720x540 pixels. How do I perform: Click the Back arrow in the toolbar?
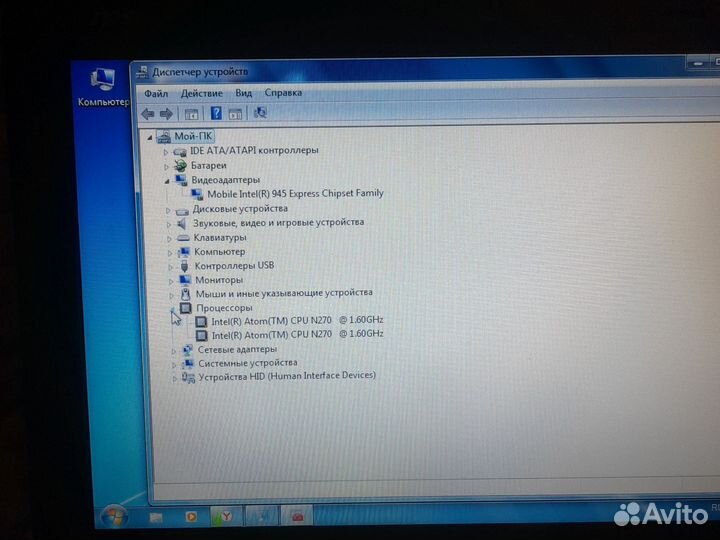[148, 113]
